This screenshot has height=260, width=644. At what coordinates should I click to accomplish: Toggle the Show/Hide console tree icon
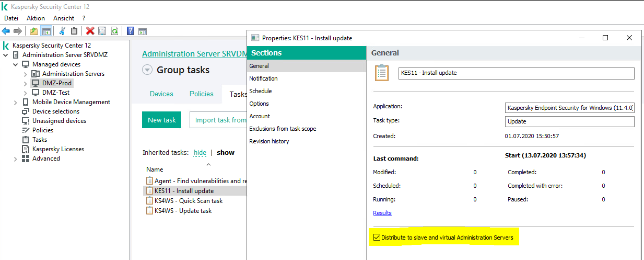coord(45,31)
